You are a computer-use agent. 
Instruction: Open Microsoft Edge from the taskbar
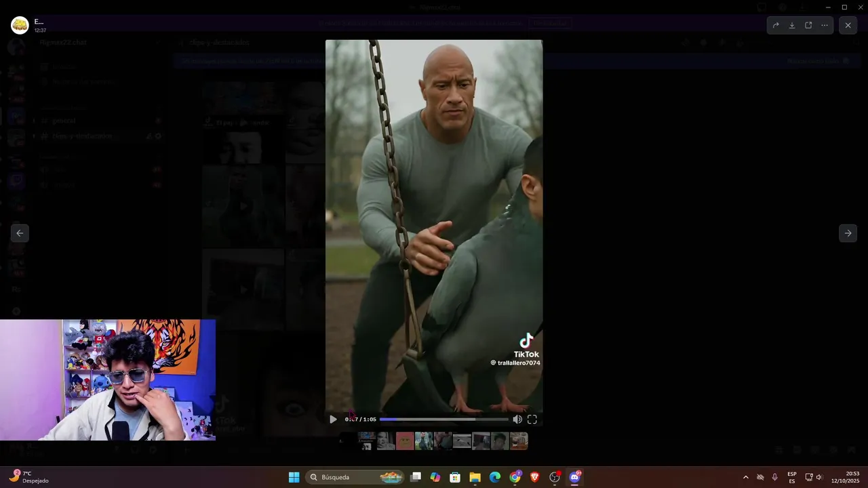[495, 477]
